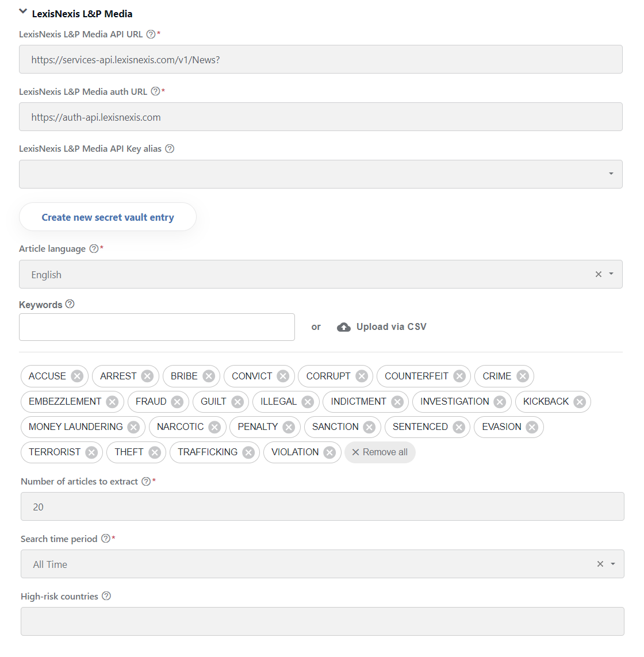Open help for High-risk countries
Screen dimensions: 644x657
pos(106,596)
